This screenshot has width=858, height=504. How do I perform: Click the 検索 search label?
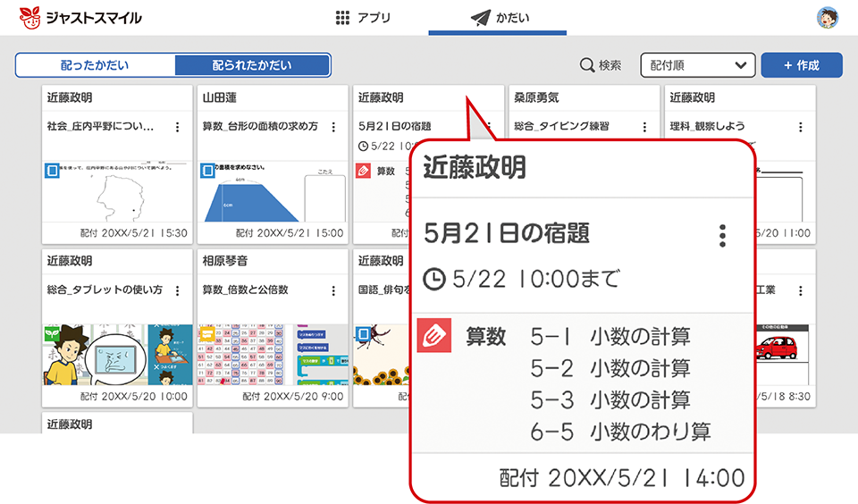point(610,65)
